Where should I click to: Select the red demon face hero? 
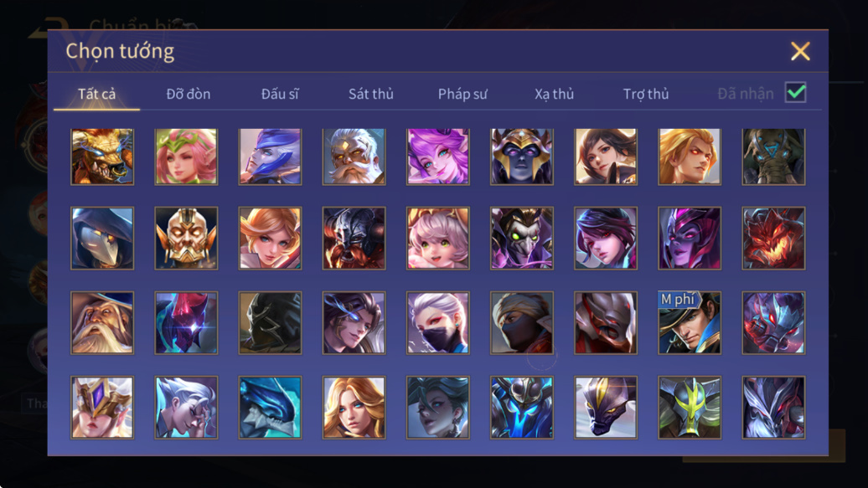coord(773,238)
